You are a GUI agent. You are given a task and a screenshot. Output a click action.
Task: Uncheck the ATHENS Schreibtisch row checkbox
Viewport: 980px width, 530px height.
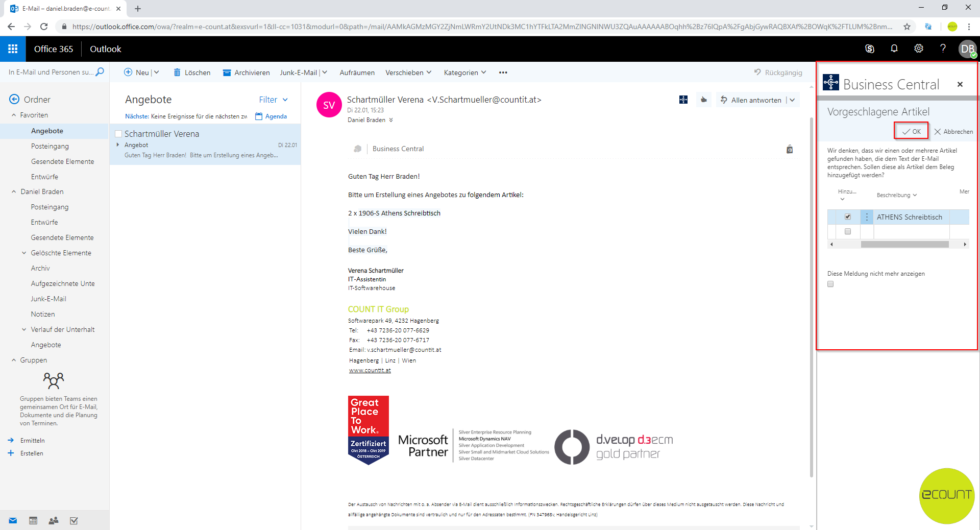tap(848, 216)
